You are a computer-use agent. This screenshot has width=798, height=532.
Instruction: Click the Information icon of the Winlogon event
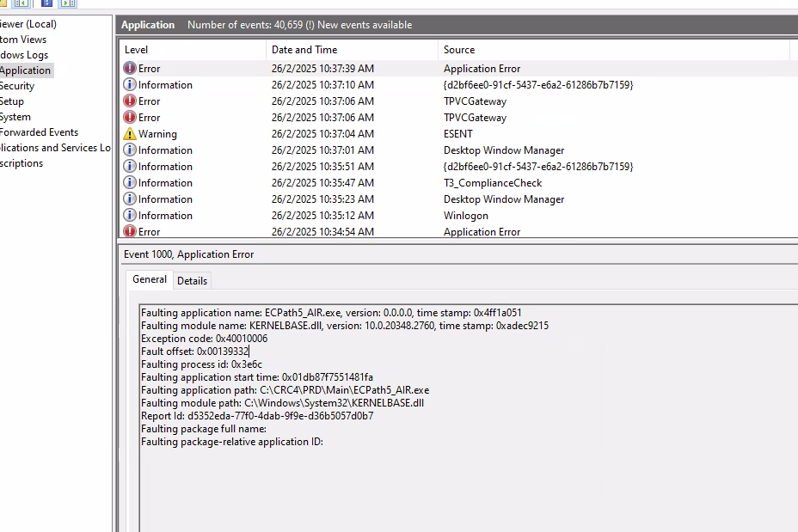(x=130, y=216)
